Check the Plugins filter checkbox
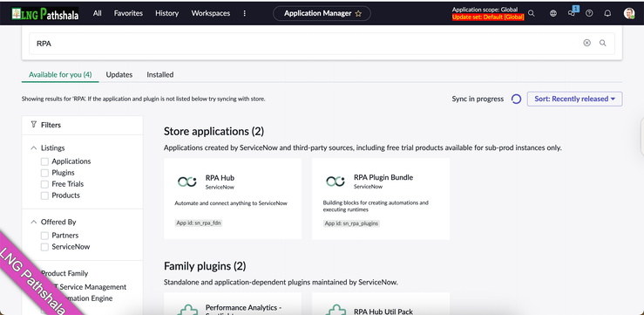 click(44, 173)
